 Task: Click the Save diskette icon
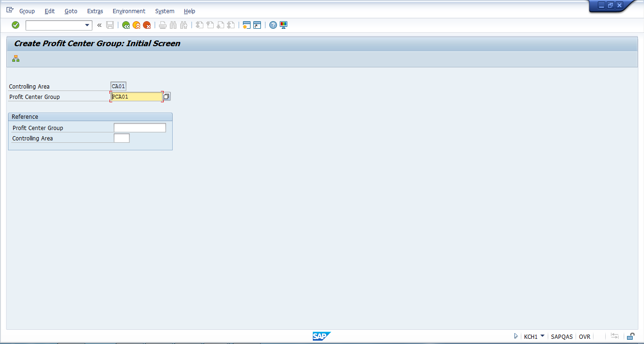[x=110, y=25]
